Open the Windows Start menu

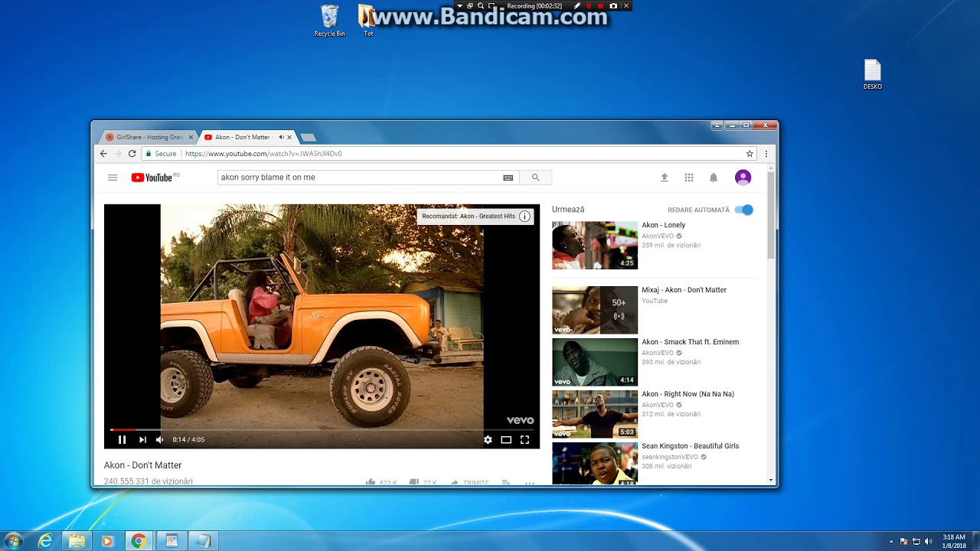tap(14, 541)
